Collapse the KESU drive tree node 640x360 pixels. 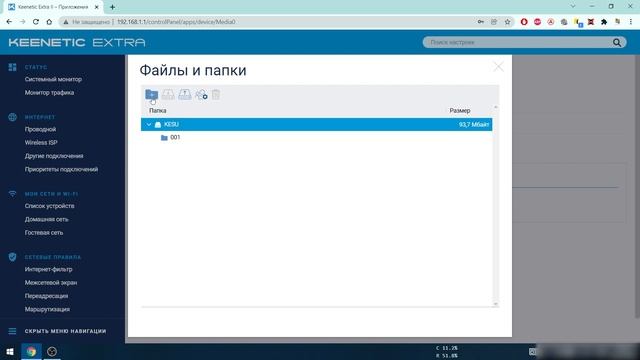[149, 124]
